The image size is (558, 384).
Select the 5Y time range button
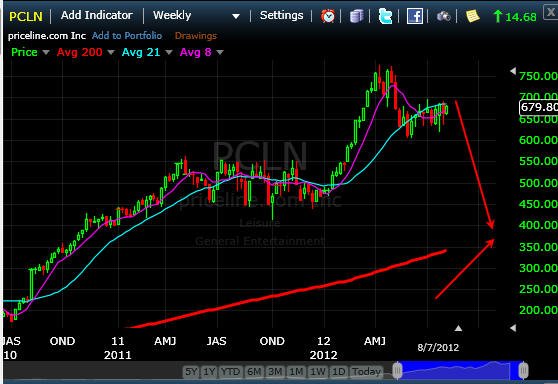(x=191, y=372)
